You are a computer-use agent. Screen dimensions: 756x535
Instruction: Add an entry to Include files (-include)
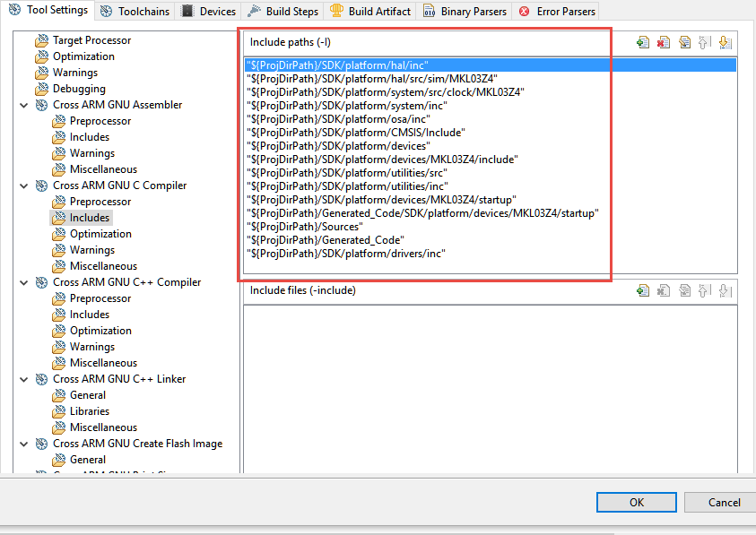(643, 290)
